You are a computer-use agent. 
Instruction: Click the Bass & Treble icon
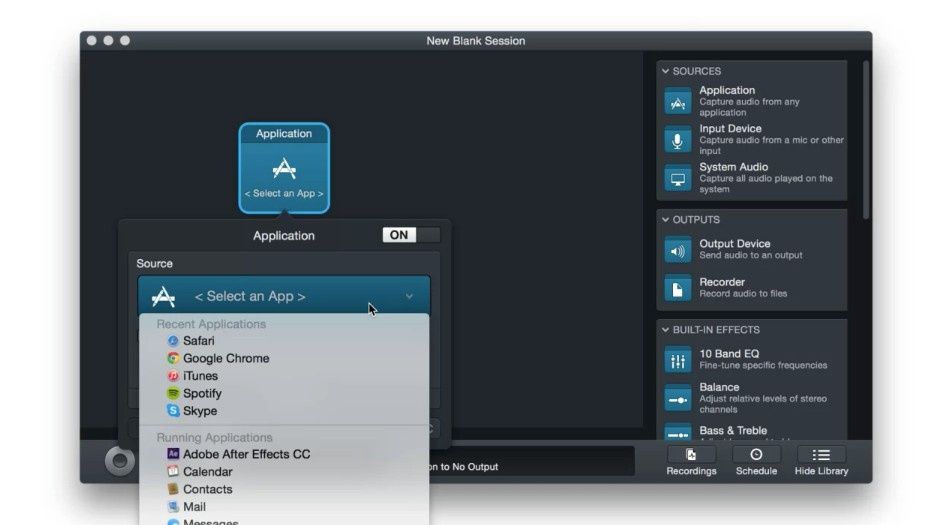point(678,432)
